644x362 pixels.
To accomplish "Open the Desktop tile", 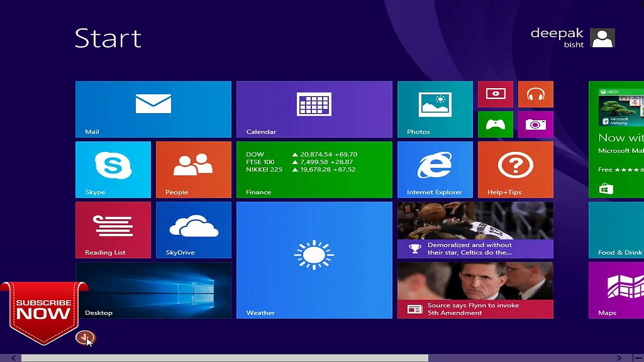I will pyautogui.click(x=153, y=290).
